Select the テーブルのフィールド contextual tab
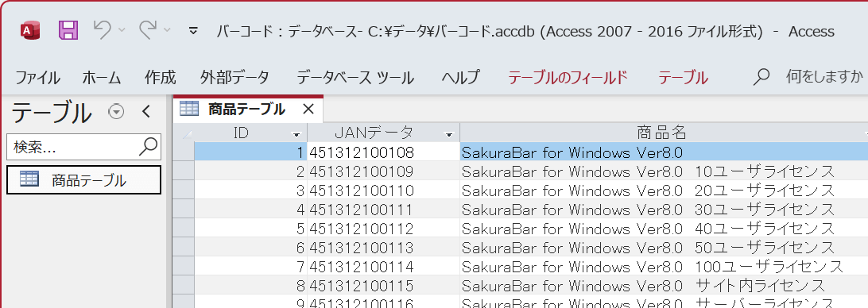 coord(568,78)
